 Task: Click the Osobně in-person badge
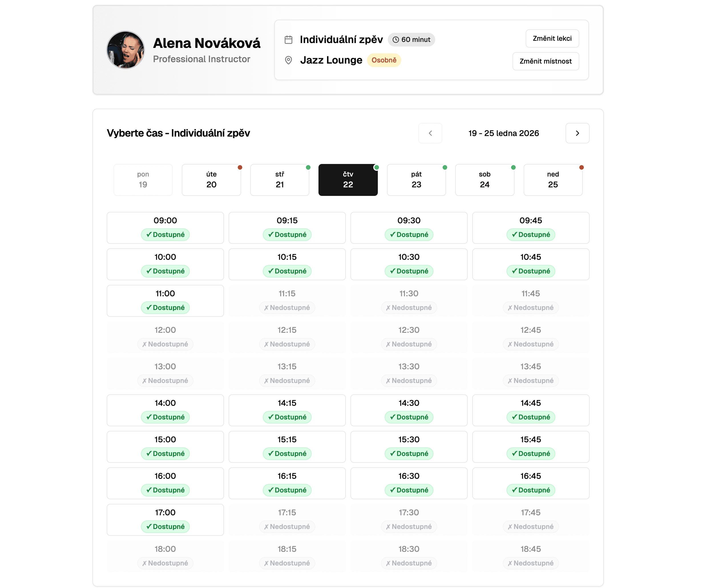tap(384, 60)
